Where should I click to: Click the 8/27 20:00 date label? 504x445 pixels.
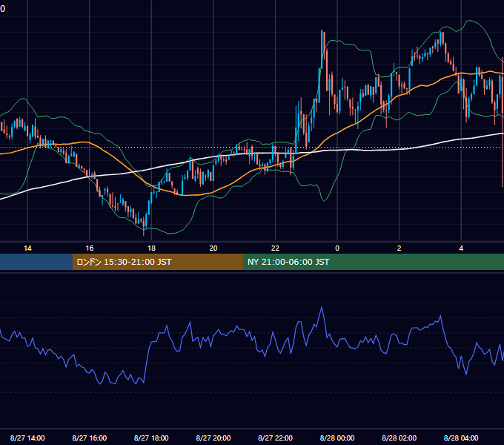[213, 438]
